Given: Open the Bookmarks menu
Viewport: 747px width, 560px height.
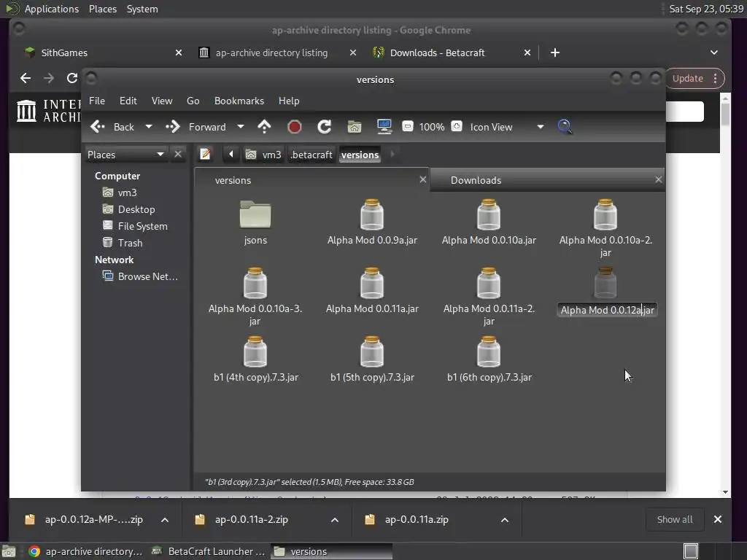Looking at the screenshot, I should [239, 101].
